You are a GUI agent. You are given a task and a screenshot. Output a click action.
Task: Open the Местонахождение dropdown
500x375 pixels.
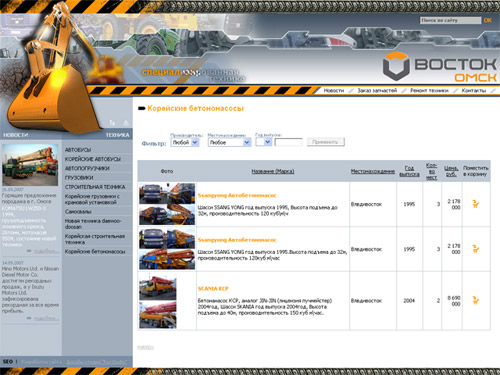229,142
